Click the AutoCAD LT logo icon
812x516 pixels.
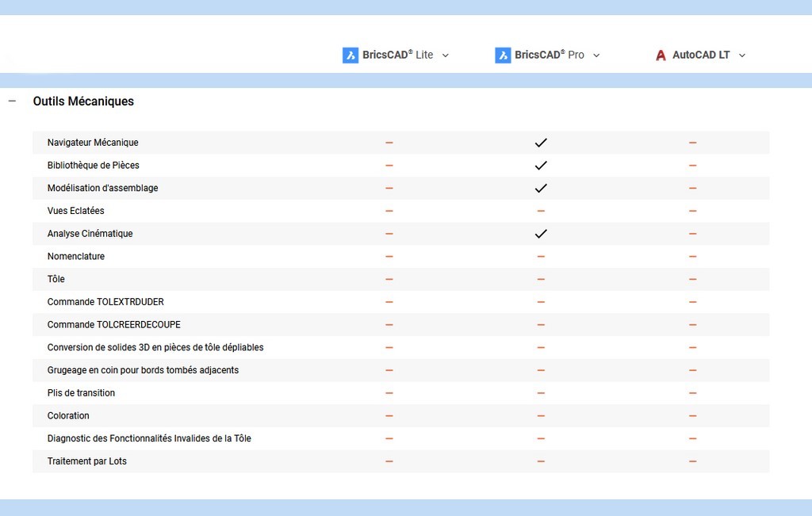tap(661, 55)
